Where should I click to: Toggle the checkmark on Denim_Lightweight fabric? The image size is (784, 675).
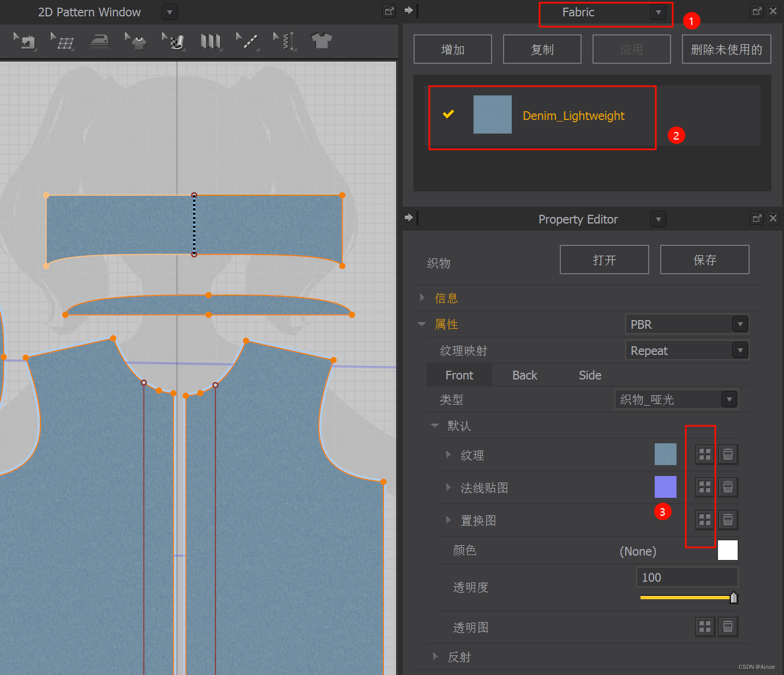448,114
